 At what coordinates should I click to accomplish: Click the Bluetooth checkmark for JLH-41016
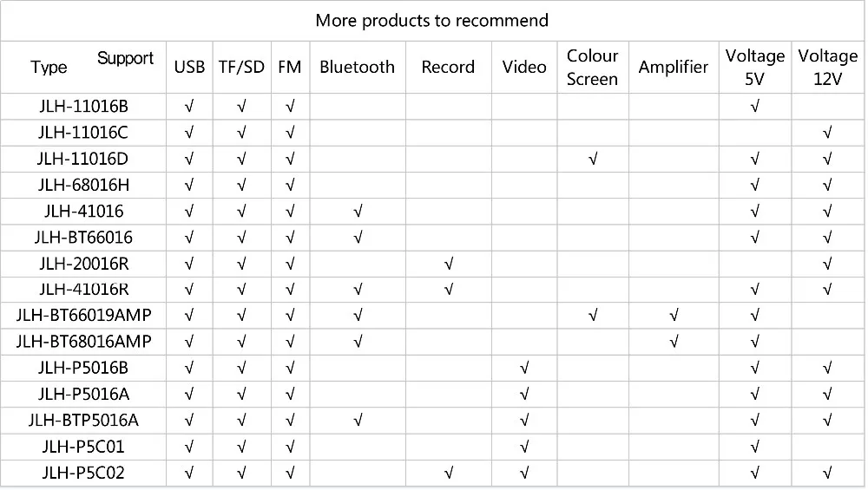pyautogui.click(x=358, y=212)
